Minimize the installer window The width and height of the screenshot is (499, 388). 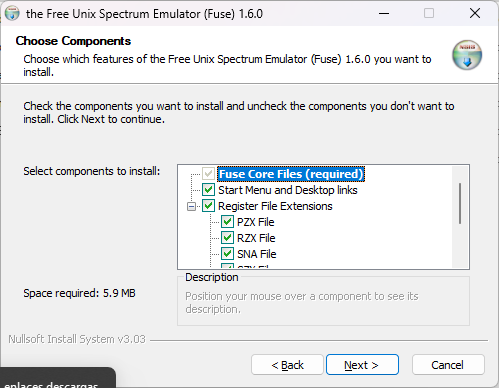pyautogui.click(x=384, y=14)
